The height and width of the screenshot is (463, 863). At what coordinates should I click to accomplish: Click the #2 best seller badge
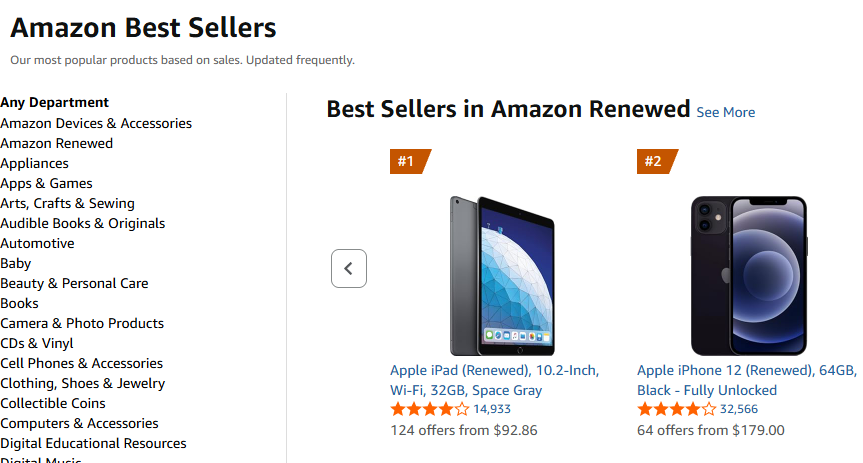pos(655,161)
